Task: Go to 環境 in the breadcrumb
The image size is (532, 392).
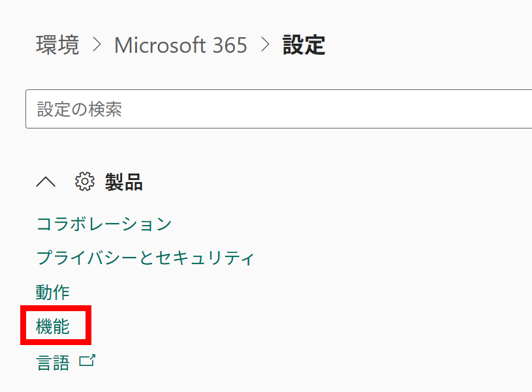Action: (x=57, y=45)
